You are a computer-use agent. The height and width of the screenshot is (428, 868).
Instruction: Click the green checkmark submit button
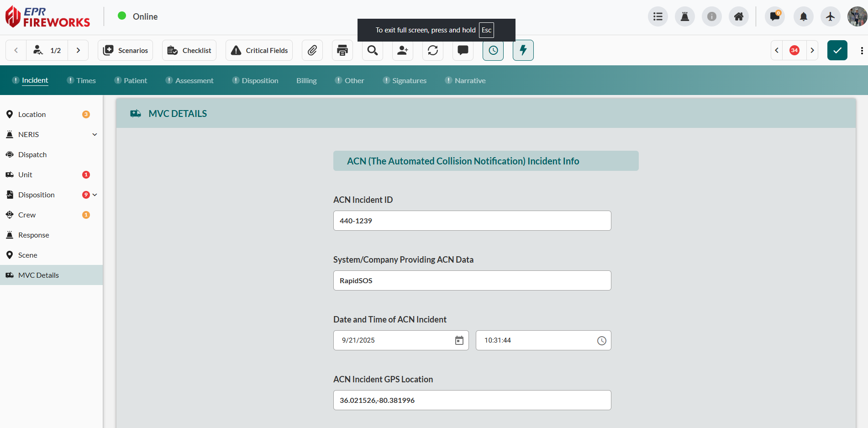837,50
